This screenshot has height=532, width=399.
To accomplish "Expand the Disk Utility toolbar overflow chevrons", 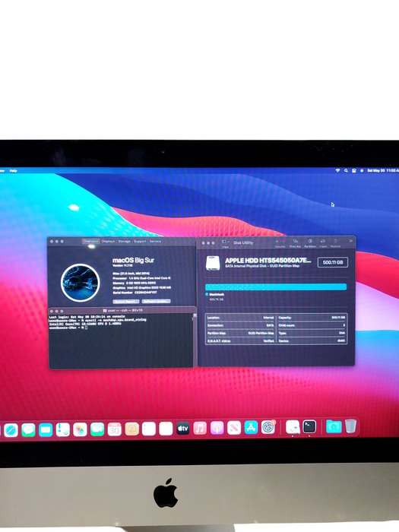I will (351, 241).
